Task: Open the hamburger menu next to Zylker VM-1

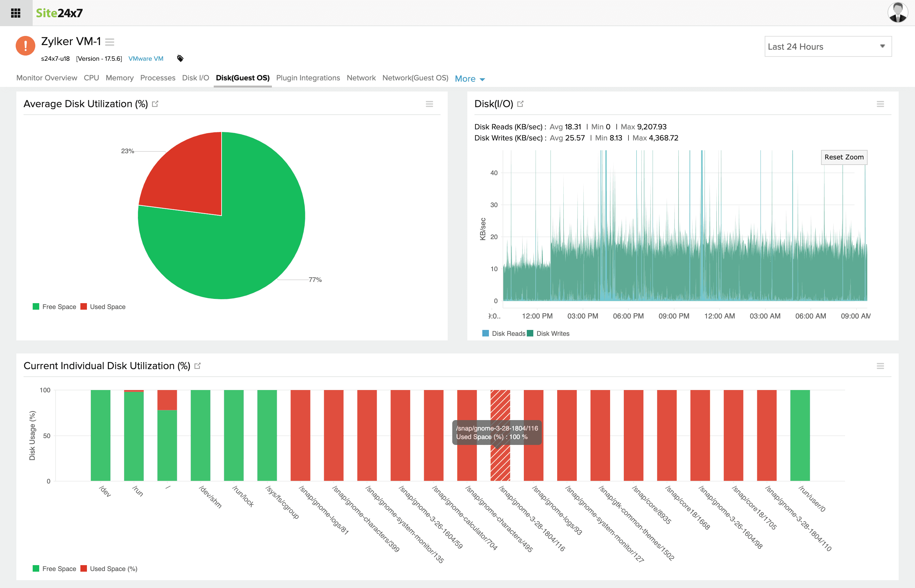Action: 109,42
